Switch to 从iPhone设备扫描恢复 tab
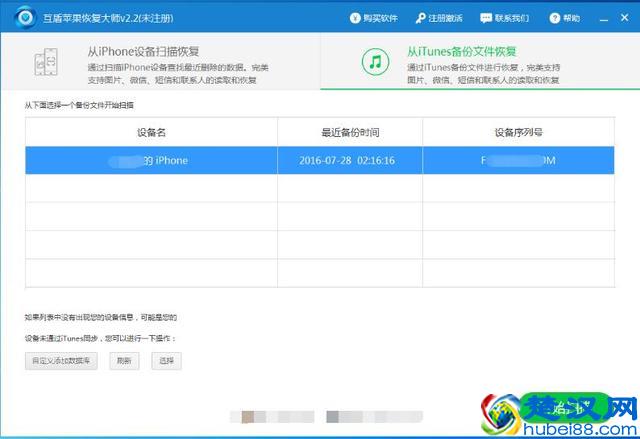Viewport: 640px width, 439px height. (161, 62)
